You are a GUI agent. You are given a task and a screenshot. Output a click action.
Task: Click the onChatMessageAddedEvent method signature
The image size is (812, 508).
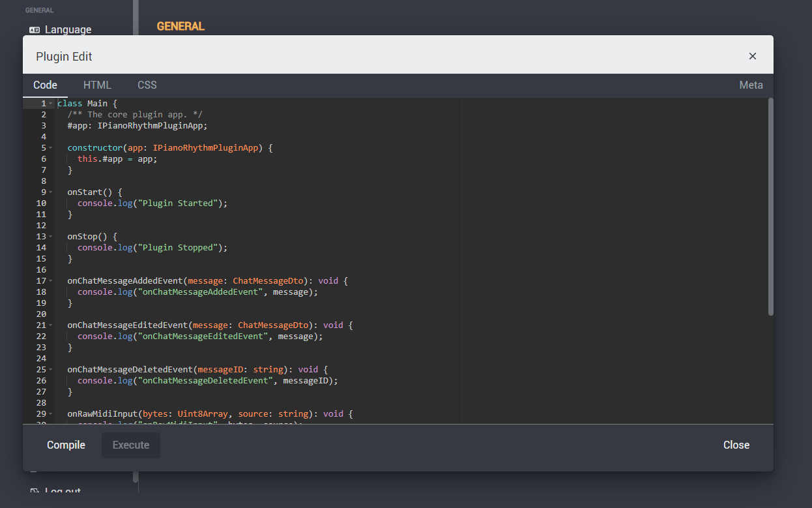click(x=208, y=281)
